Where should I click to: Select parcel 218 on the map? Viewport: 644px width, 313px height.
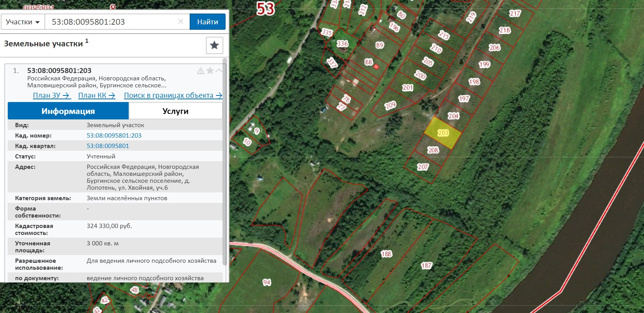click(x=505, y=30)
